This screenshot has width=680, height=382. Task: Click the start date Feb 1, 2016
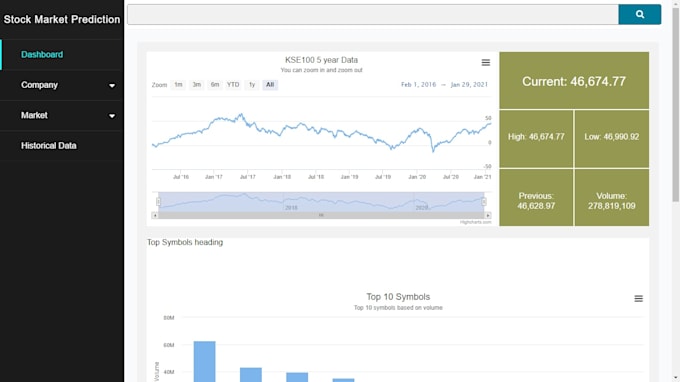point(418,85)
